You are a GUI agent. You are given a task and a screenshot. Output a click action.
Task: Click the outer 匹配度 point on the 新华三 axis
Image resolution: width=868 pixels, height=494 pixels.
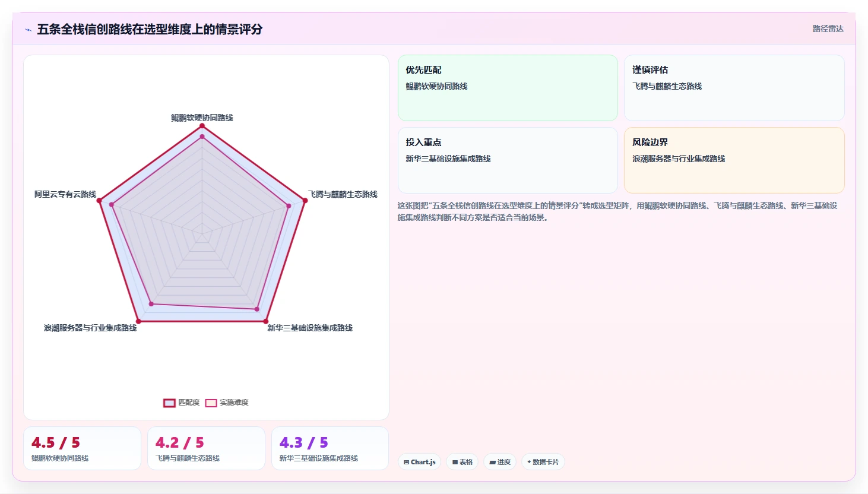click(x=265, y=321)
